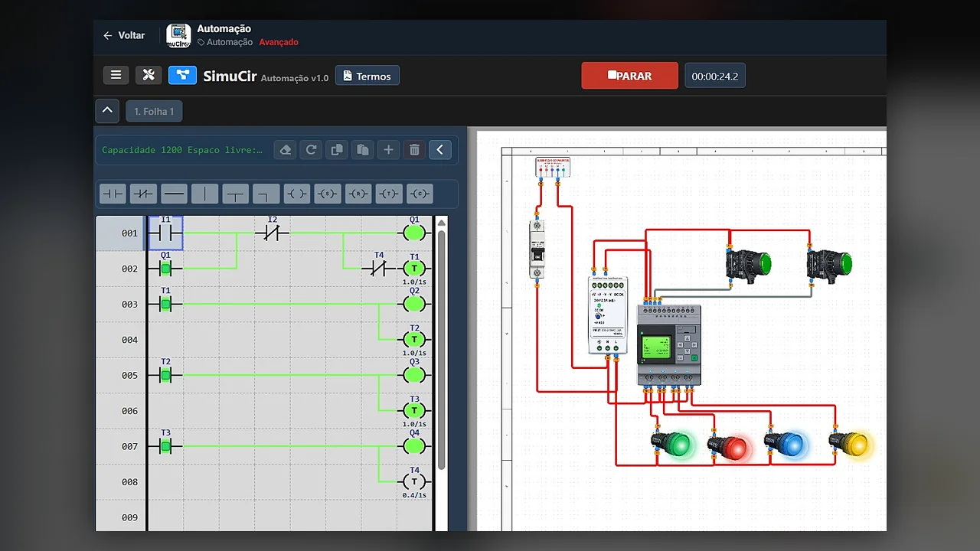Open the hamburger menu
Image resolution: width=980 pixels, height=551 pixels.
click(116, 75)
